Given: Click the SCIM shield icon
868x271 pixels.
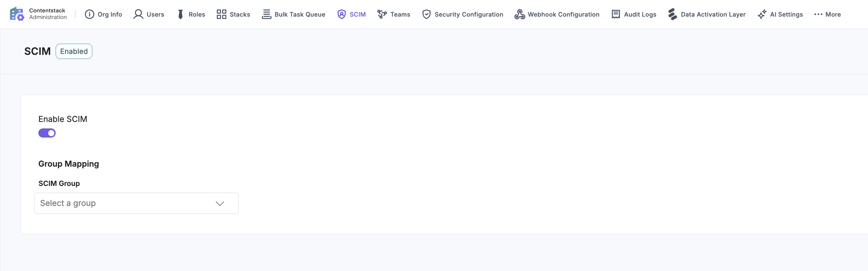Looking at the screenshot, I should pos(342,14).
